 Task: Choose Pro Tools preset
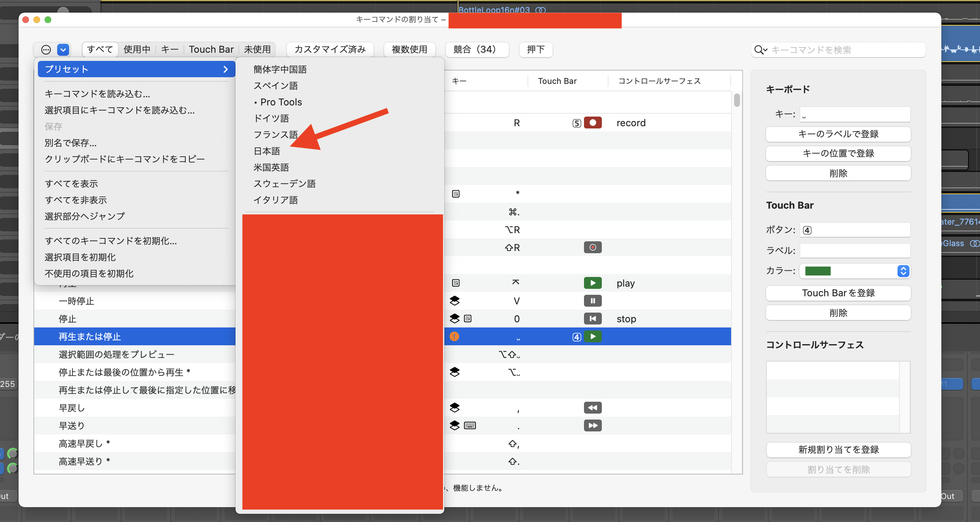[281, 102]
